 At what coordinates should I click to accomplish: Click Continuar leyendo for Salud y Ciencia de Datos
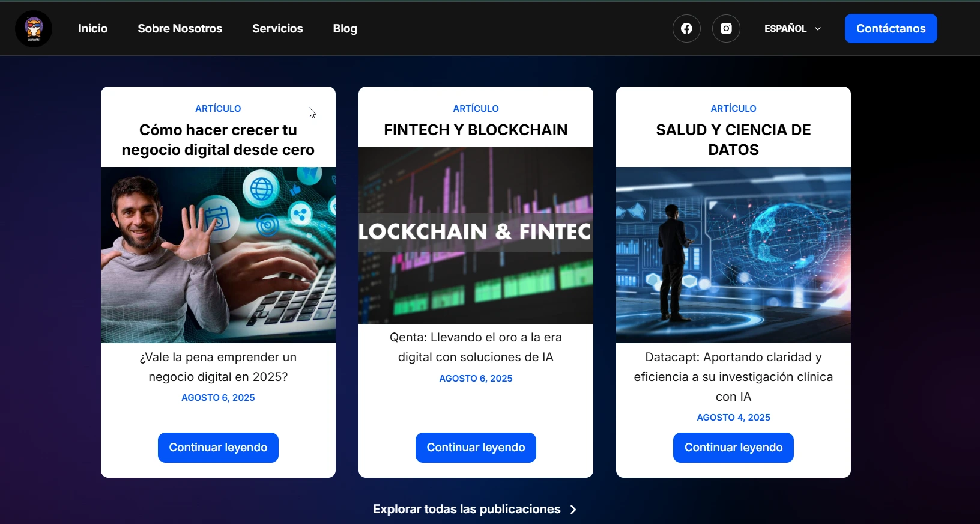(733, 448)
